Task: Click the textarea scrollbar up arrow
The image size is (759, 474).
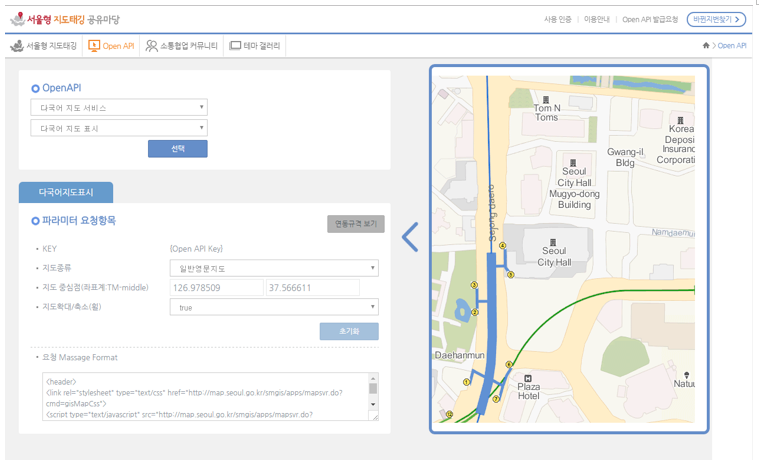Action: (x=373, y=379)
